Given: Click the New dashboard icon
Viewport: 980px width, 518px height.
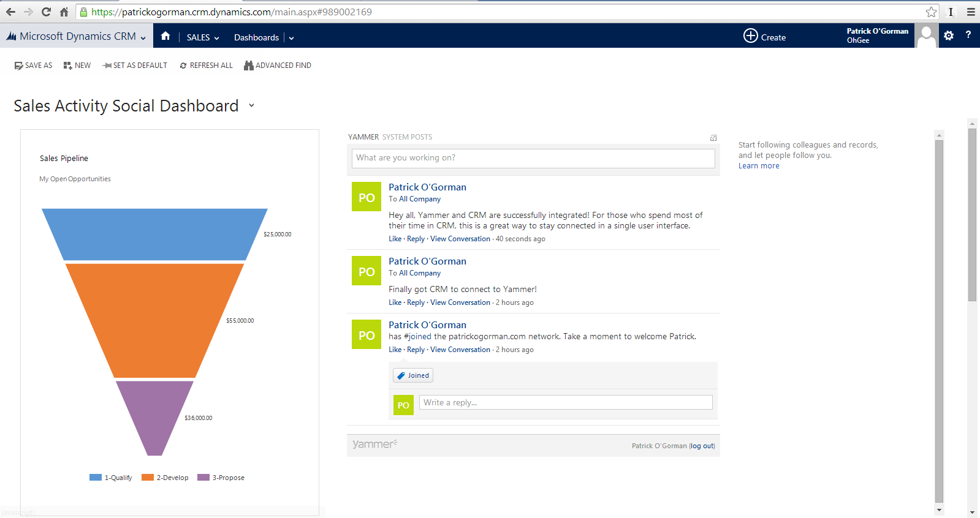Looking at the screenshot, I should click(67, 66).
